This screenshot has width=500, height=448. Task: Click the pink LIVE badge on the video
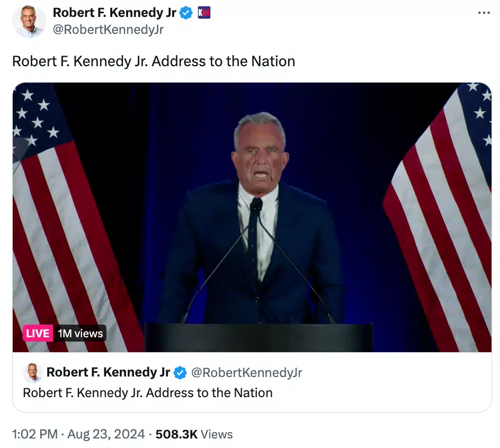click(38, 333)
